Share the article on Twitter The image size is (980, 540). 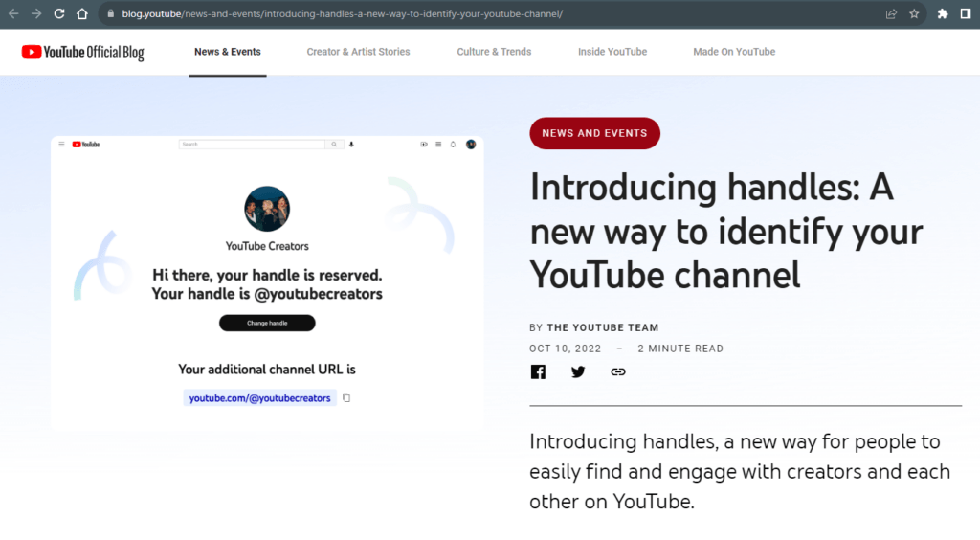click(x=578, y=371)
